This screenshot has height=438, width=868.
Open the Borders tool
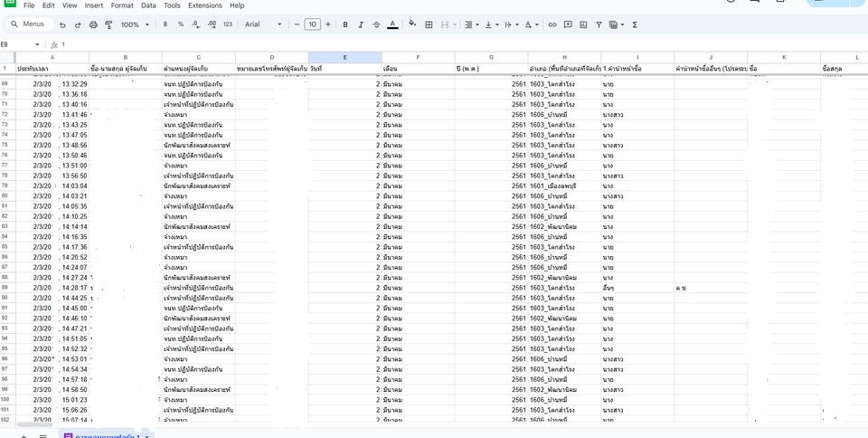(429, 25)
